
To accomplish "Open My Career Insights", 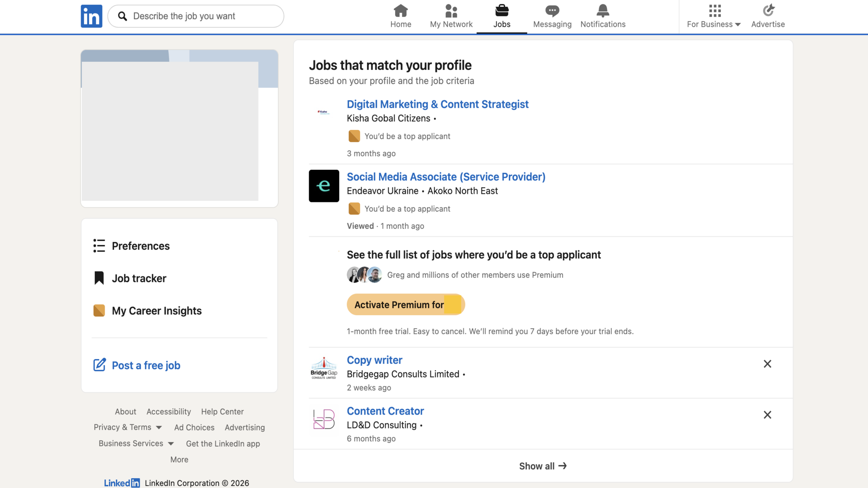I will [157, 310].
